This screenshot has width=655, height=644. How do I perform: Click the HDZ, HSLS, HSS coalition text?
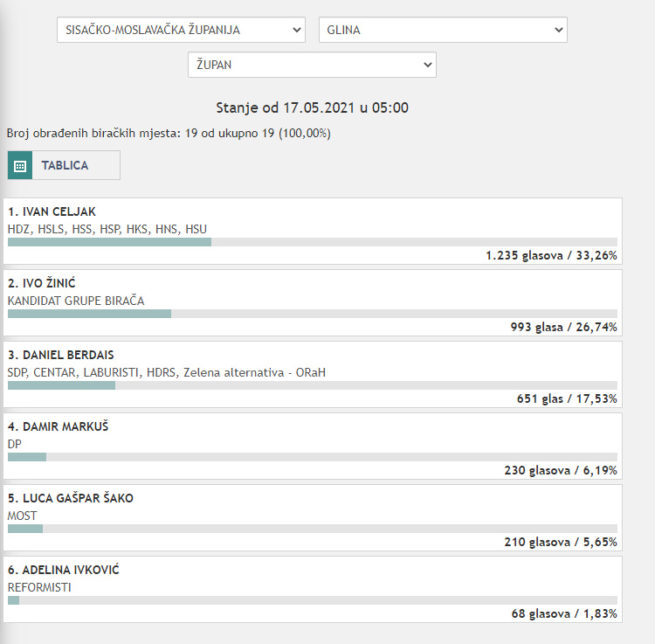107,229
